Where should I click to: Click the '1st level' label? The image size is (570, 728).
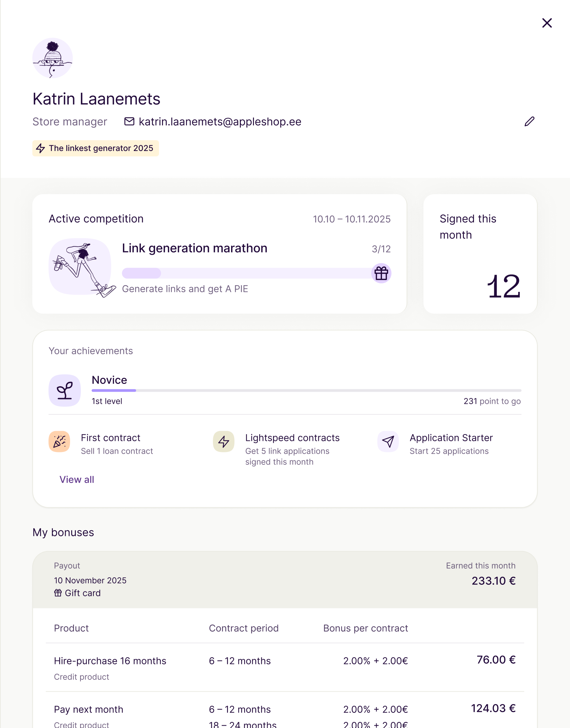tap(107, 401)
